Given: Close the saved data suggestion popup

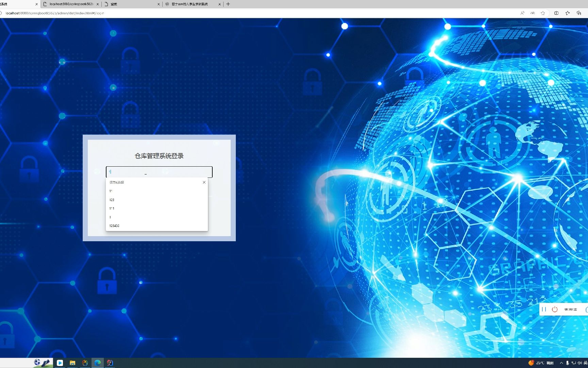Looking at the screenshot, I should pos(204,182).
